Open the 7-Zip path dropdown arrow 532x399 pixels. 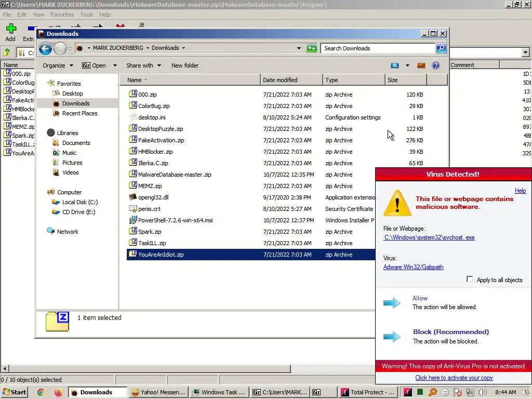point(526,52)
